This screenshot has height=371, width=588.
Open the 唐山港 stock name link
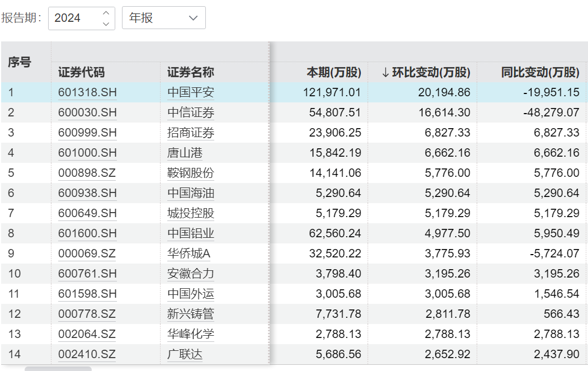185,153
